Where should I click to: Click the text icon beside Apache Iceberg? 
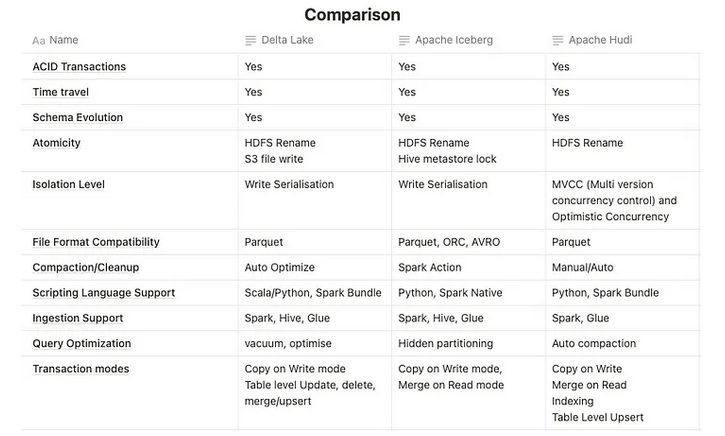(404, 41)
